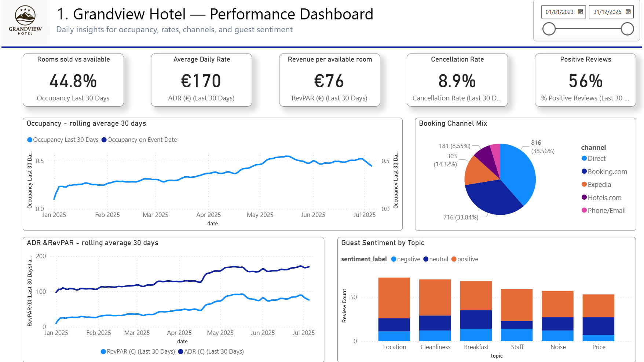
Task: Select the Phone/Email legend dot
Action: point(584,210)
